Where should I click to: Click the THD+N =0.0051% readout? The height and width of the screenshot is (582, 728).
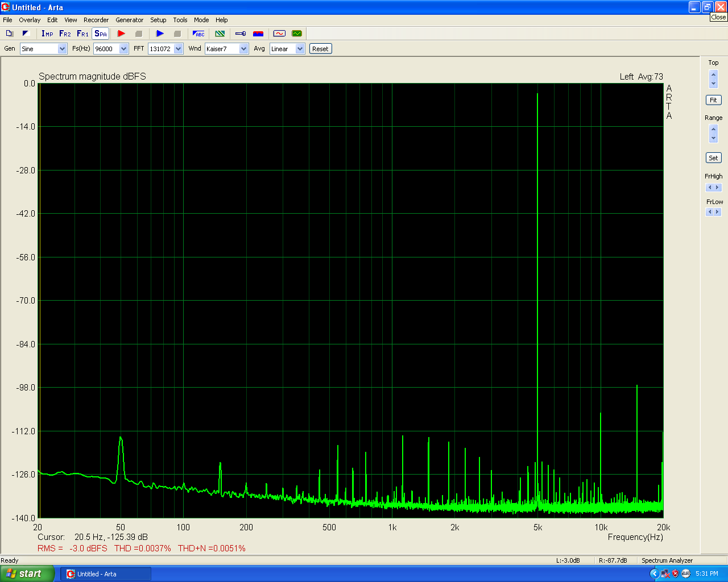(212, 548)
